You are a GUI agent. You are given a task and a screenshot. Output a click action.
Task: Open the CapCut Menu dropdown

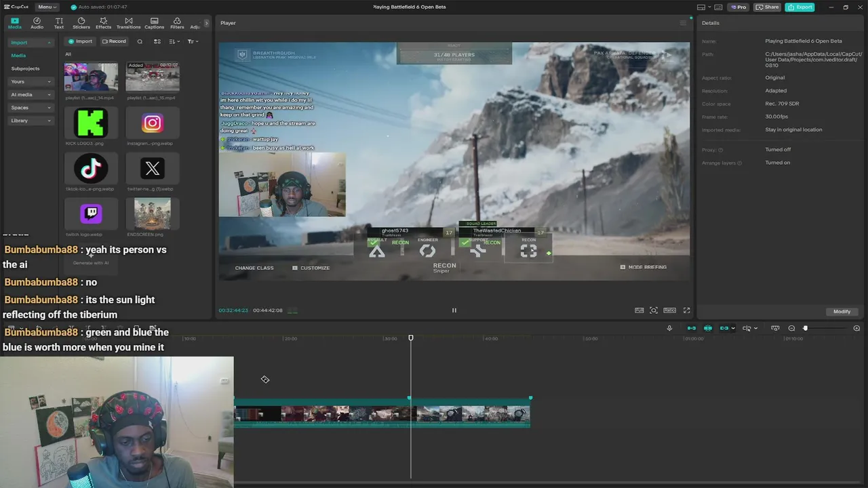click(47, 7)
